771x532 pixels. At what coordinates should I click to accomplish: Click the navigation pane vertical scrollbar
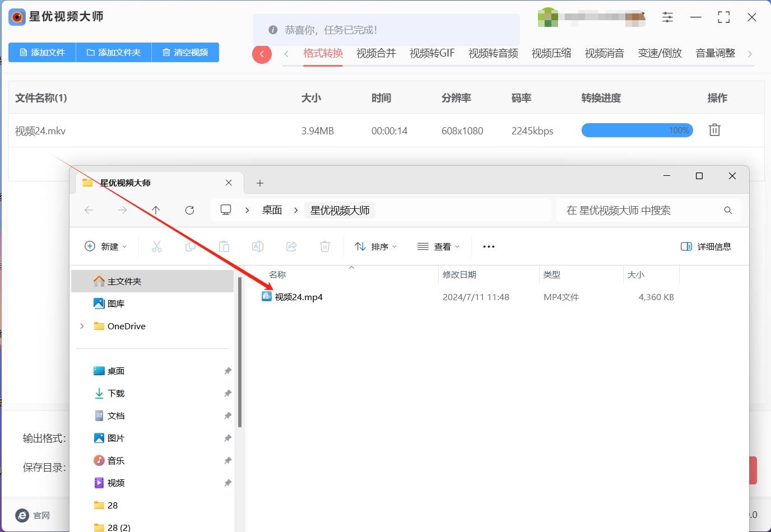240,352
